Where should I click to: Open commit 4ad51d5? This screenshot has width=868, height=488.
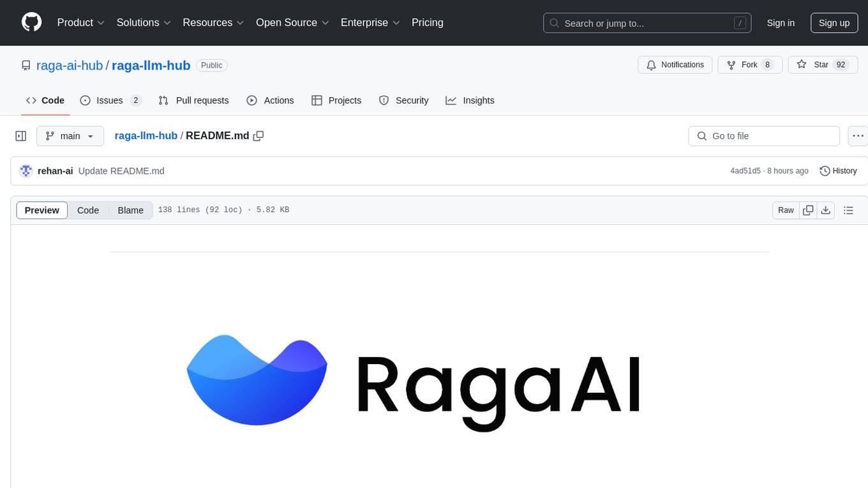tap(745, 171)
